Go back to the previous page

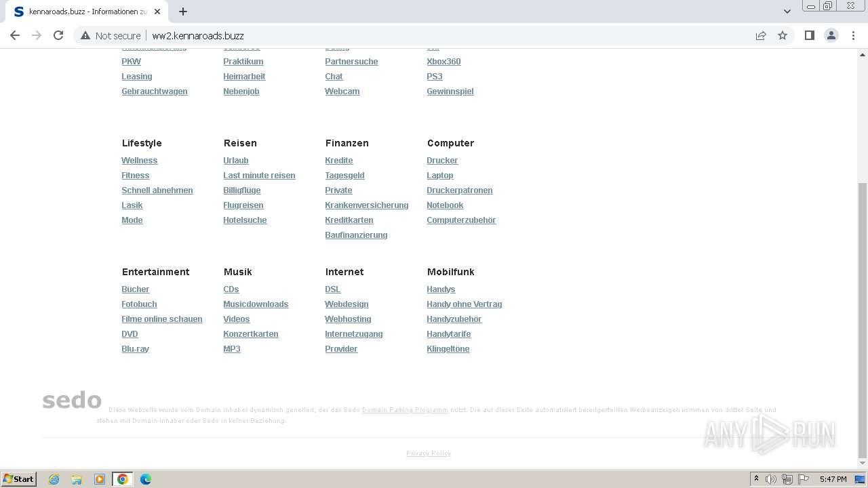pos(15,35)
